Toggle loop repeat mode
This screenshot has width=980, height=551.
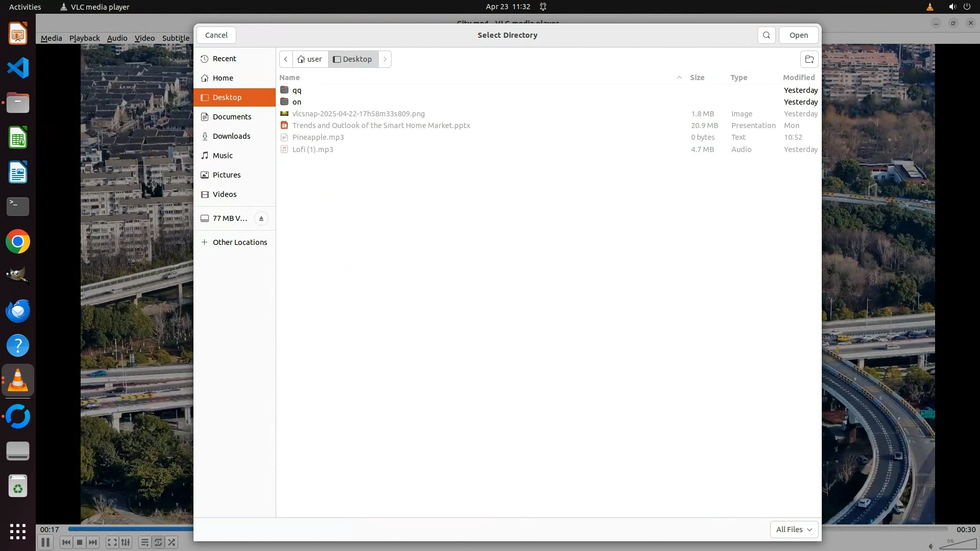(158, 542)
